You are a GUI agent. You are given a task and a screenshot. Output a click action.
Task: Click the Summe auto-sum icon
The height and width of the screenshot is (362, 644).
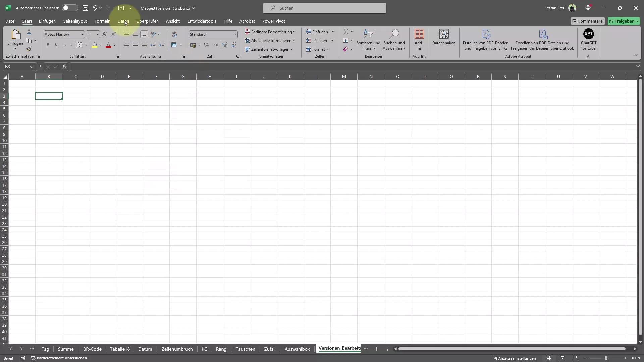[345, 32]
